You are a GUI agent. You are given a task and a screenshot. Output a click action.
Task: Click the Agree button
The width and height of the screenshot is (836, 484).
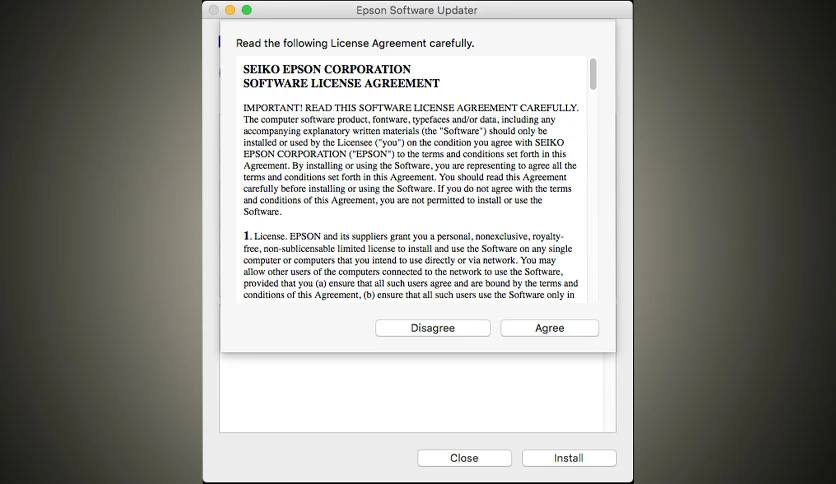[549, 328]
